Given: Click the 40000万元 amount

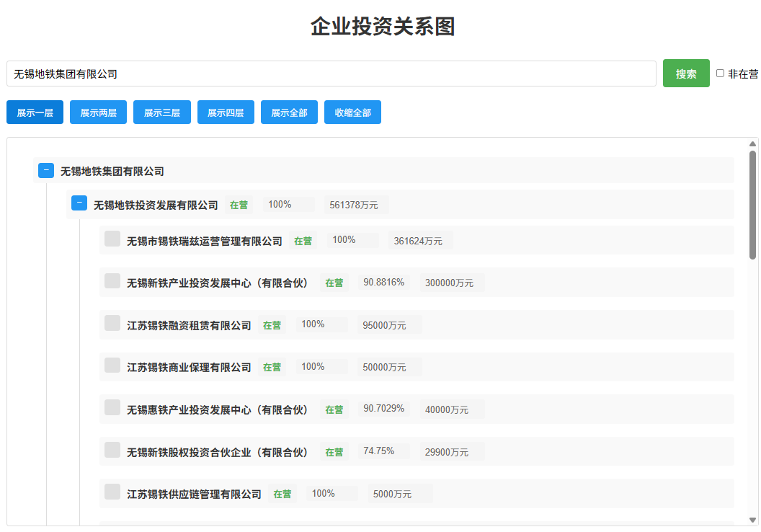Looking at the screenshot, I should (x=451, y=410).
